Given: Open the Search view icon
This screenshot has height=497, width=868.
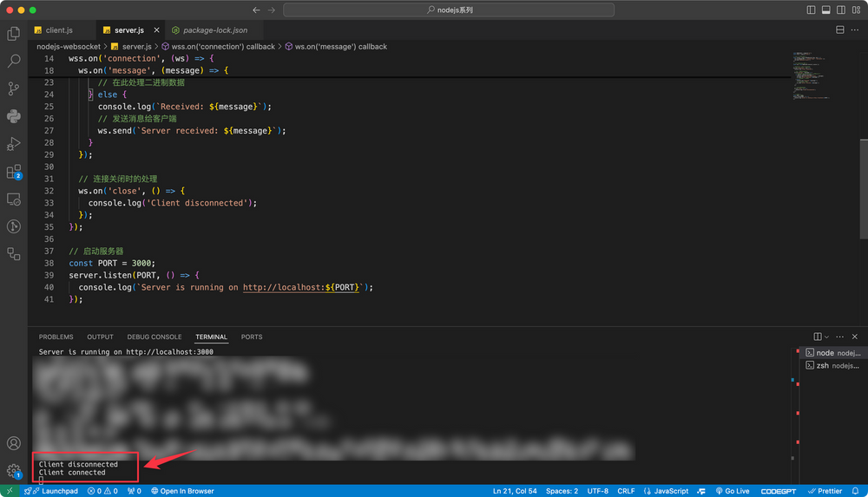Looking at the screenshot, I should coord(14,62).
